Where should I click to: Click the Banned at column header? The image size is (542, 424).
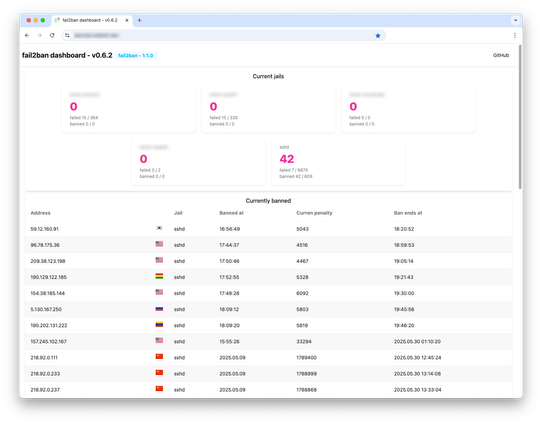coord(231,213)
